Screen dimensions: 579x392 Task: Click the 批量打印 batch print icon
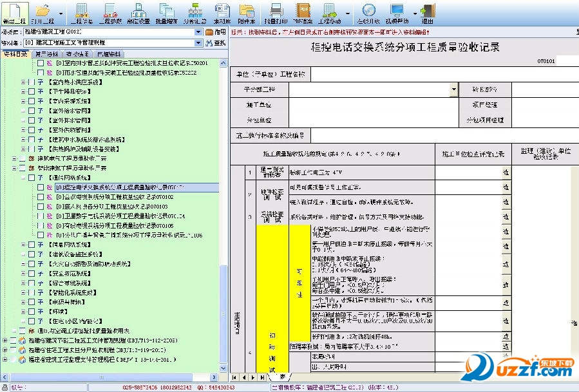click(276, 12)
